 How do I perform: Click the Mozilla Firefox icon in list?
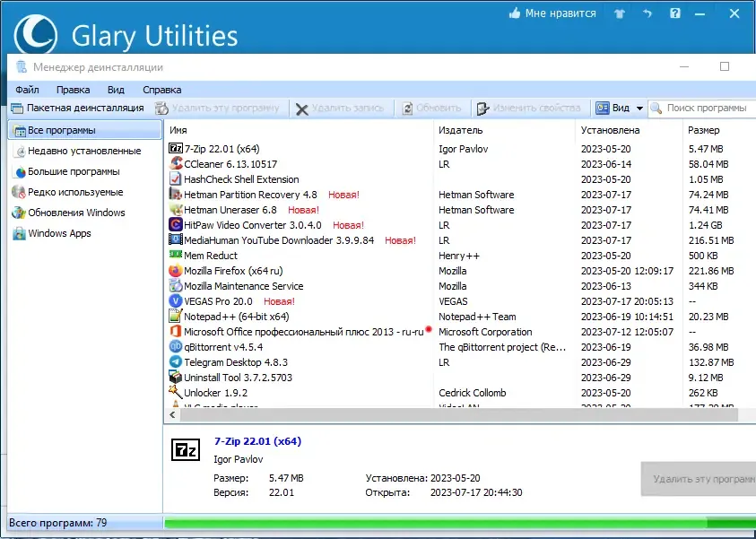(176, 271)
